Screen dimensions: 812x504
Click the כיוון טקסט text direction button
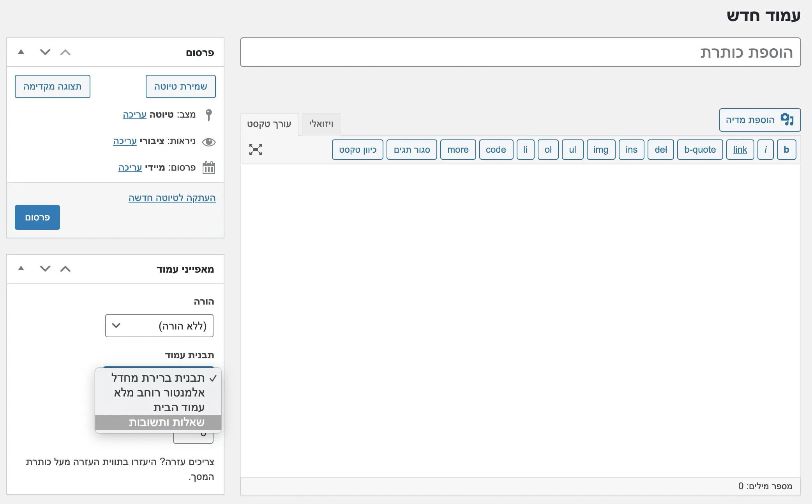[x=358, y=150]
